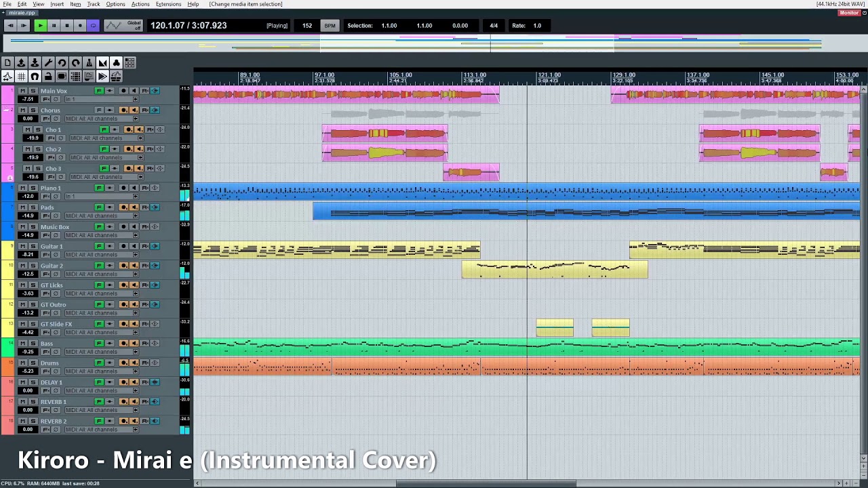Click the timeline ruler at 121.1.00

(x=549, y=75)
